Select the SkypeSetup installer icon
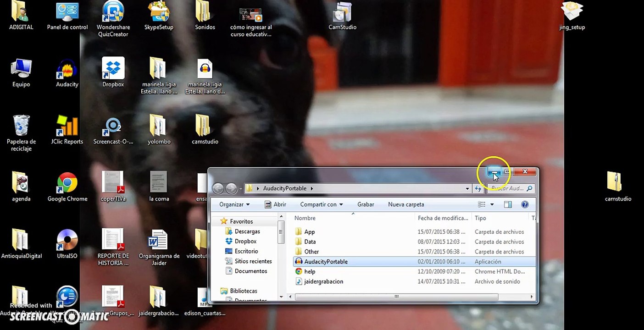The image size is (644, 330). pyautogui.click(x=159, y=15)
